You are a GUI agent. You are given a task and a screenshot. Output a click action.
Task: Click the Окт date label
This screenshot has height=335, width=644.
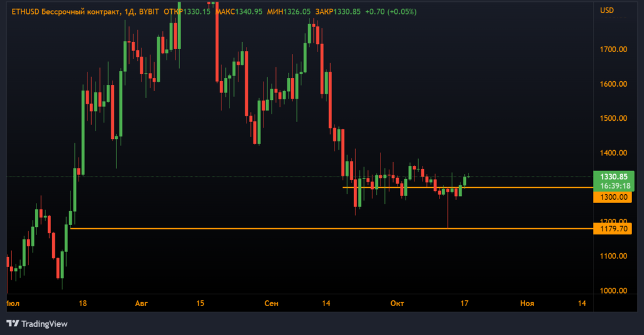(x=397, y=304)
